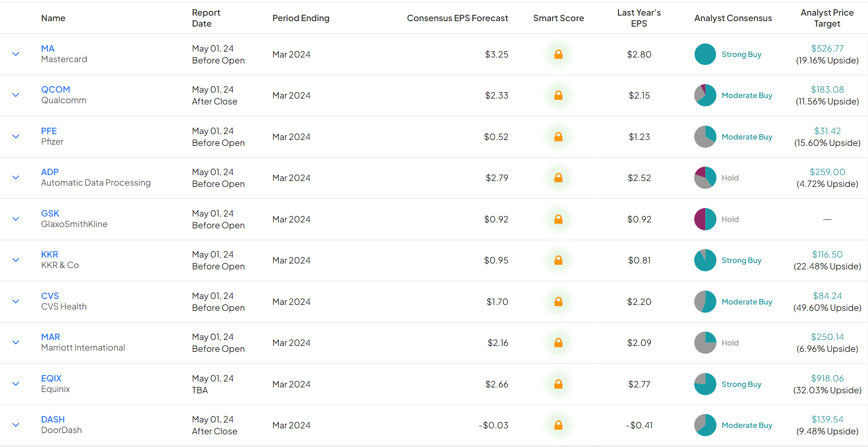Open the PFE ticker link
Screen dimensions: 868x447
coord(49,131)
